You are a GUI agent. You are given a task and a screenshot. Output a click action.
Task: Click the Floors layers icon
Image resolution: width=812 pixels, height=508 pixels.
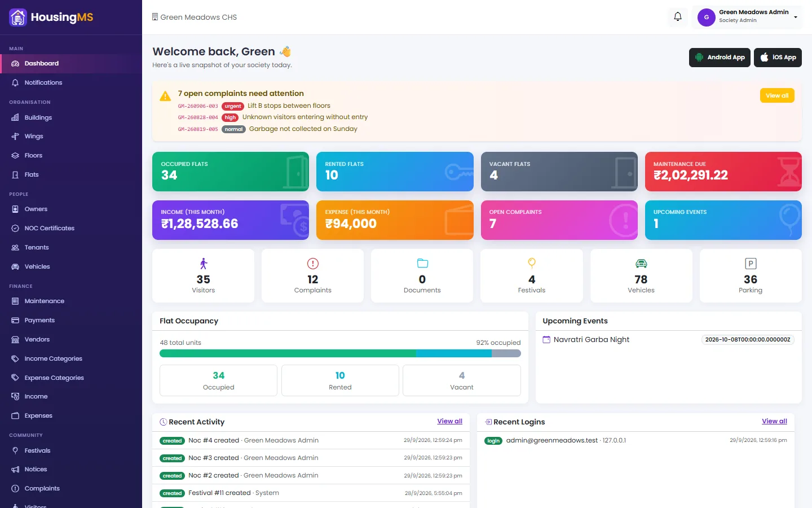[15, 156]
